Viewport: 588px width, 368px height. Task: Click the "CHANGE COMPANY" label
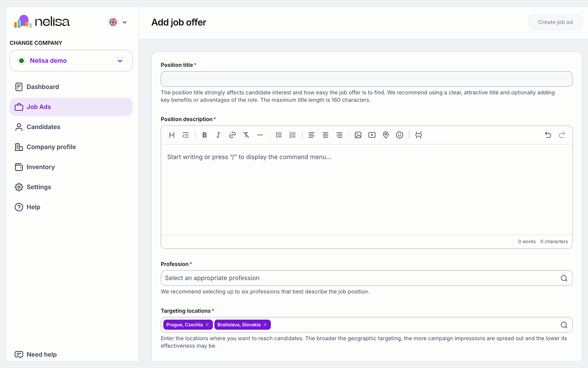pyautogui.click(x=36, y=43)
